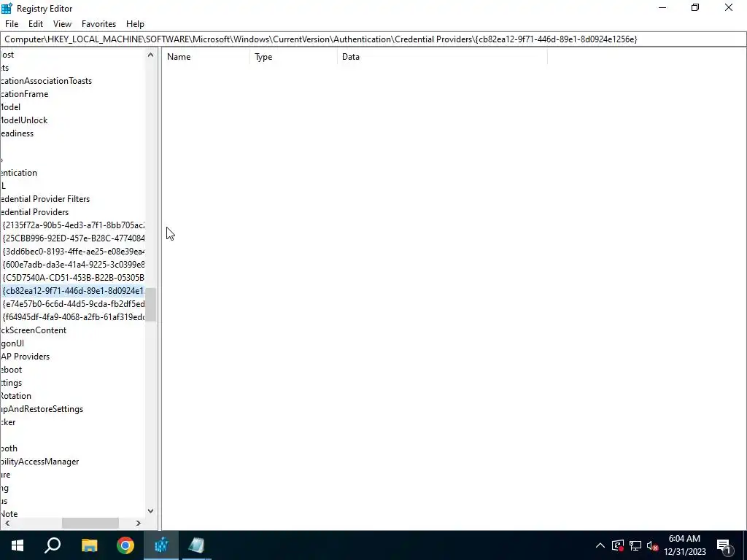This screenshot has height=560, width=747.
Task: Open the Help menu
Action: tap(135, 24)
